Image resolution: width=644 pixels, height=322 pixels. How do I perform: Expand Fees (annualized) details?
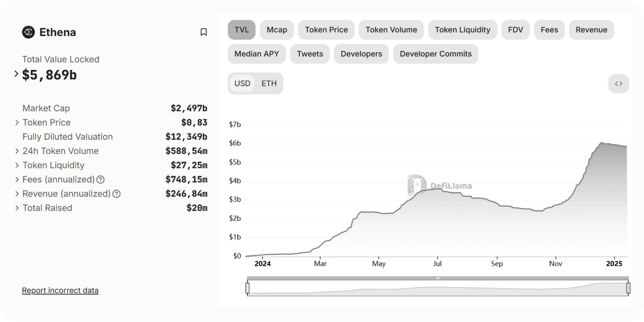pyautogui.click(x=17, y=180)
